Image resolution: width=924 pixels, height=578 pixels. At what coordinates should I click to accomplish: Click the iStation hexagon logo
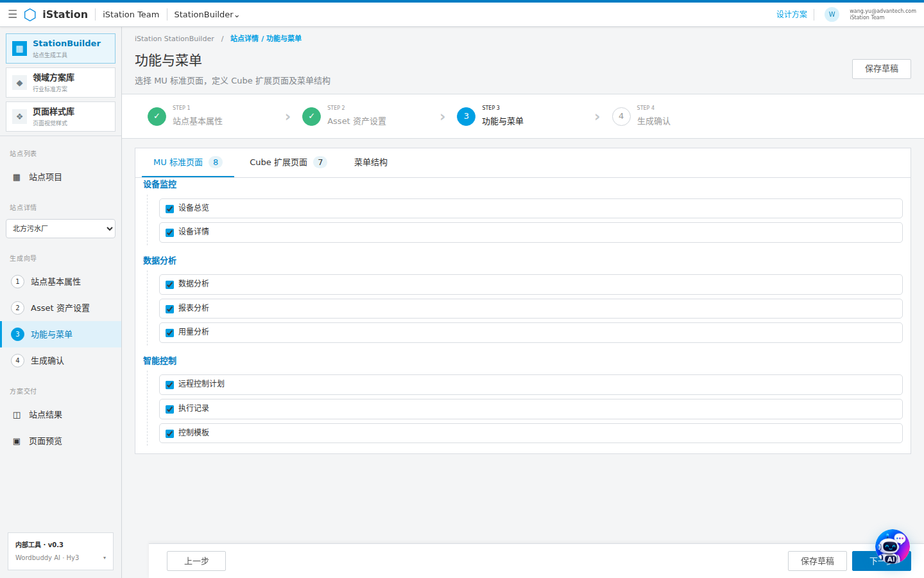(x=30, y=14)
